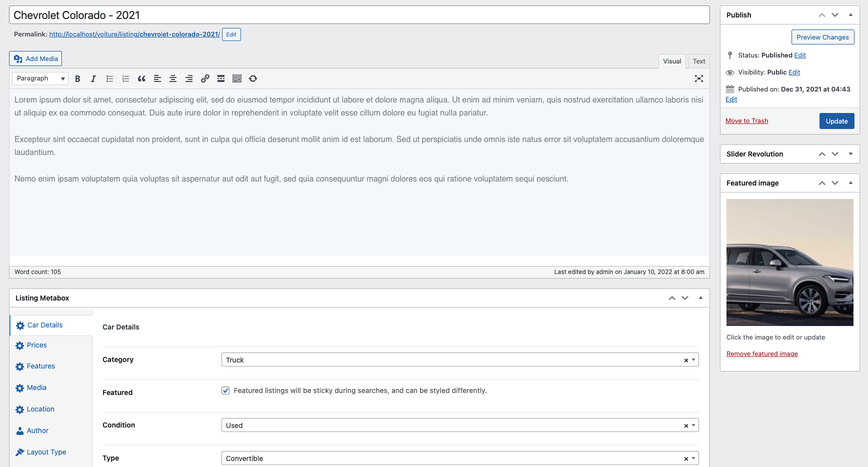
Task: Click the featured car image thumbnail
Action: pos(789,262)
